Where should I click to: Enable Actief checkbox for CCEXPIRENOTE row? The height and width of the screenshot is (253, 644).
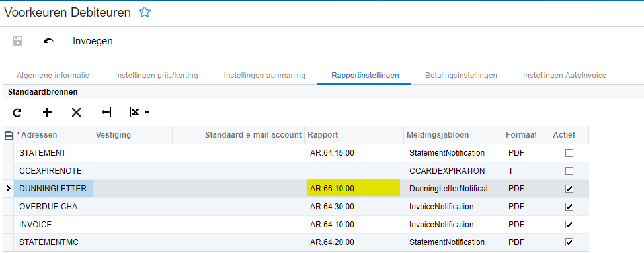pos(569,171)
